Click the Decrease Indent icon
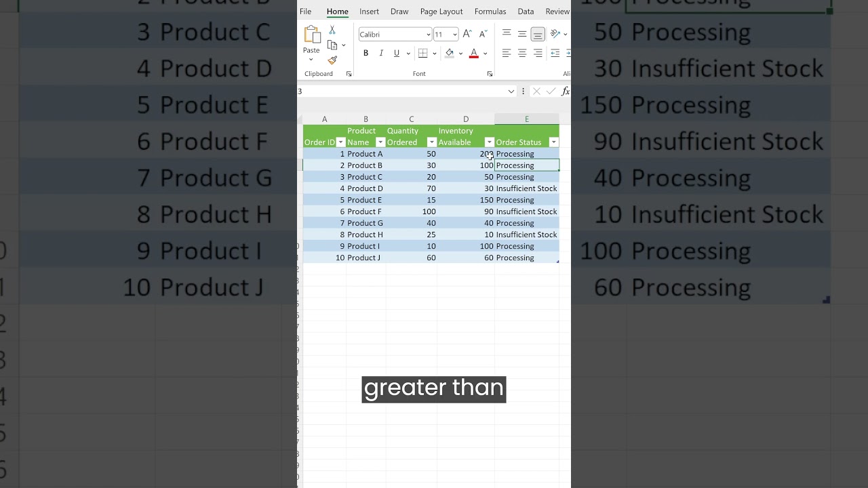The image size is (868, 488). point(555,54)
